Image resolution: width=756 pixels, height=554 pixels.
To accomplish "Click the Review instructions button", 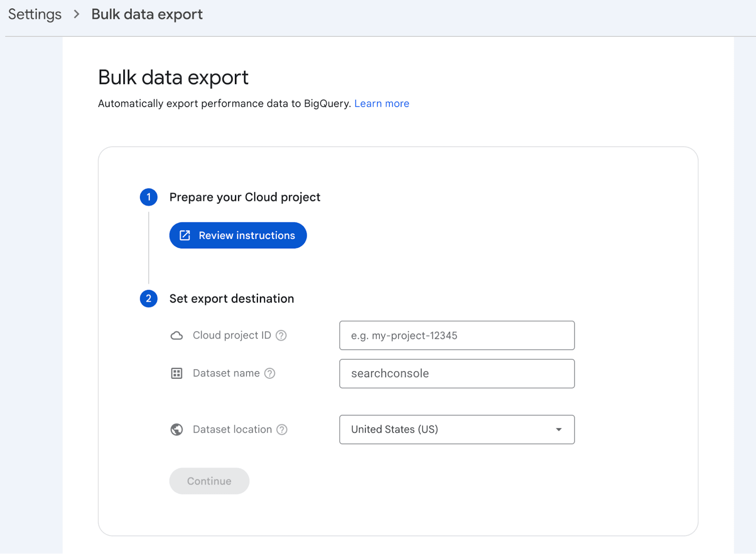I will pyautogui.click(x=238, y=235).
